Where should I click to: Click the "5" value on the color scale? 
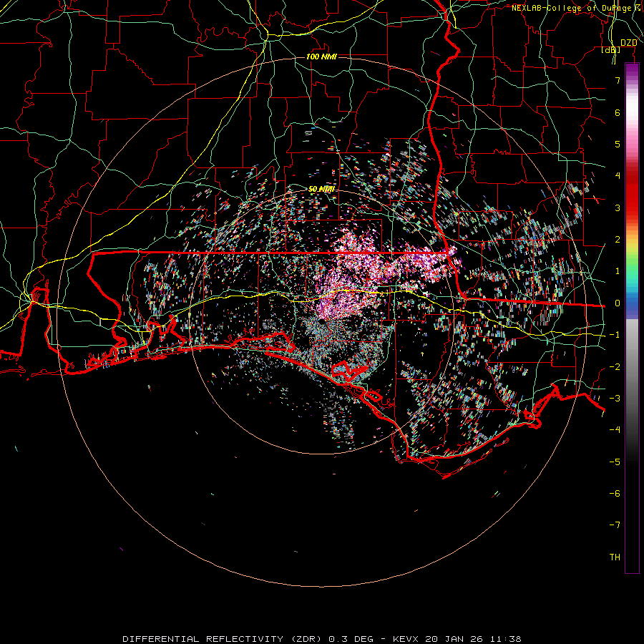click(618, 144)
